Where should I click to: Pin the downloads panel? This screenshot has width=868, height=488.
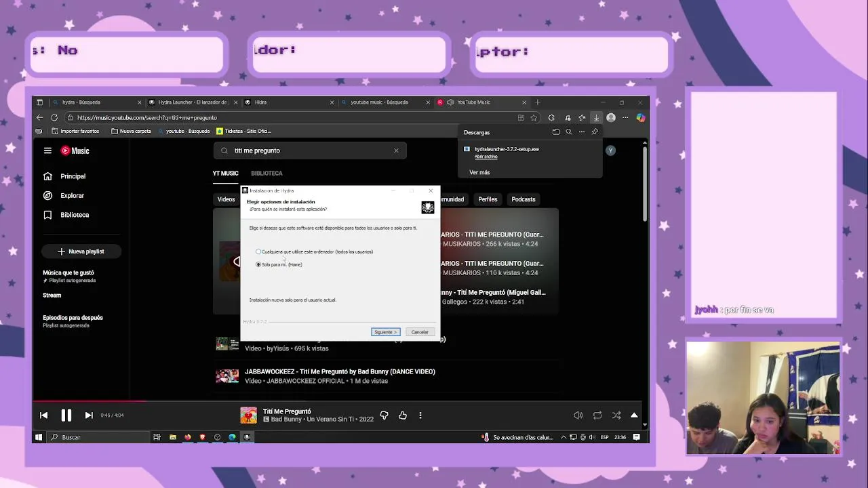coord(595,132)
